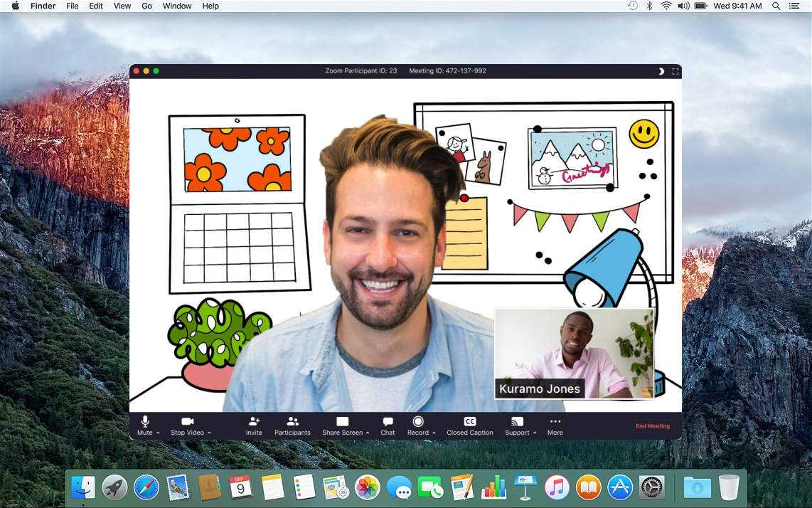
Task: Expand the audio options arrow beside Mute
Action: (x=158, y=433)
